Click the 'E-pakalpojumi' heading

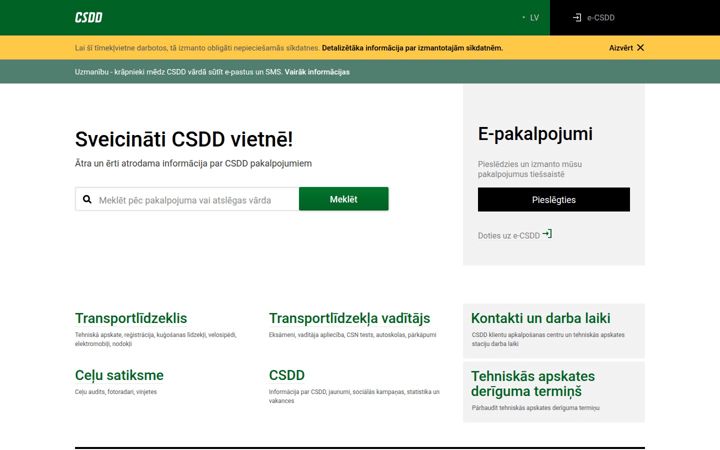click(535, 134)
